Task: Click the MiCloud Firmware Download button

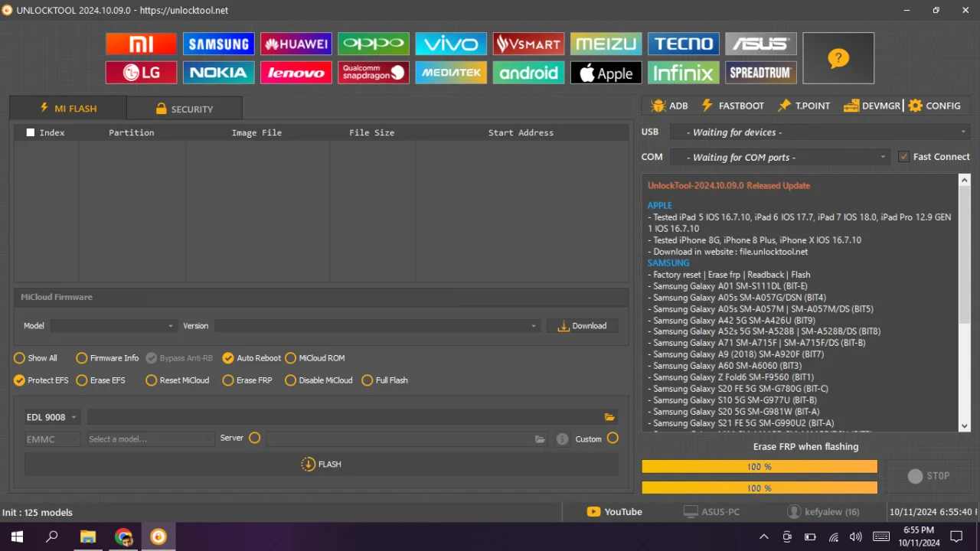Action: pyautogui.click(x=583, y=326)
